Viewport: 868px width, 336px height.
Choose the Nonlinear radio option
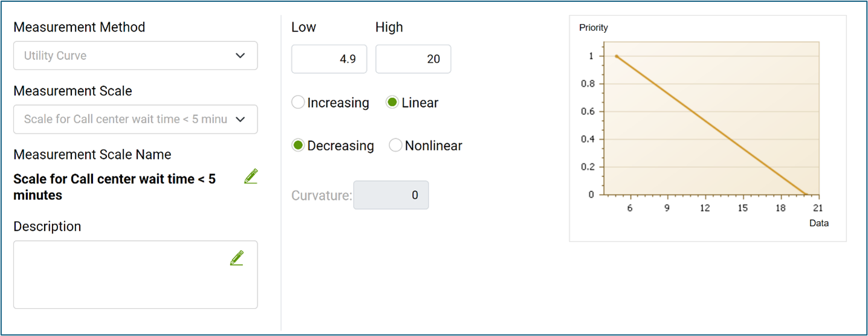pyautogui.click(x=395, y=146)
